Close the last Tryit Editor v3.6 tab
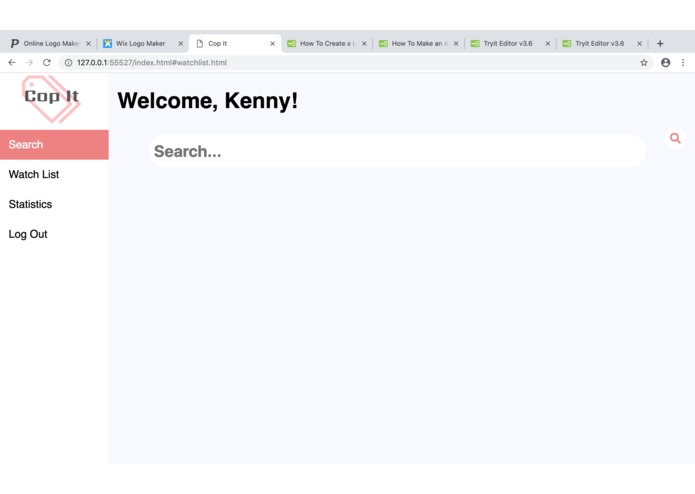The image size is (695, 494). click(x=639, y=43)
